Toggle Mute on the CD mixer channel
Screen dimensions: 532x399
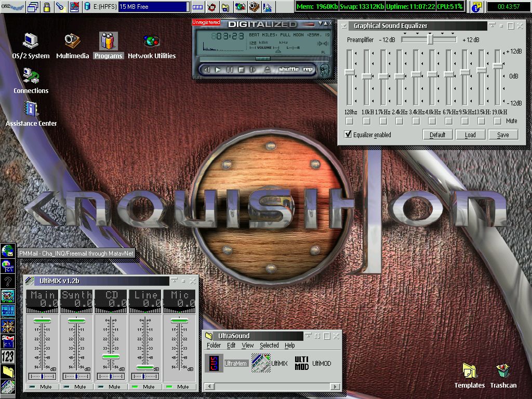[x=111, y=387]
